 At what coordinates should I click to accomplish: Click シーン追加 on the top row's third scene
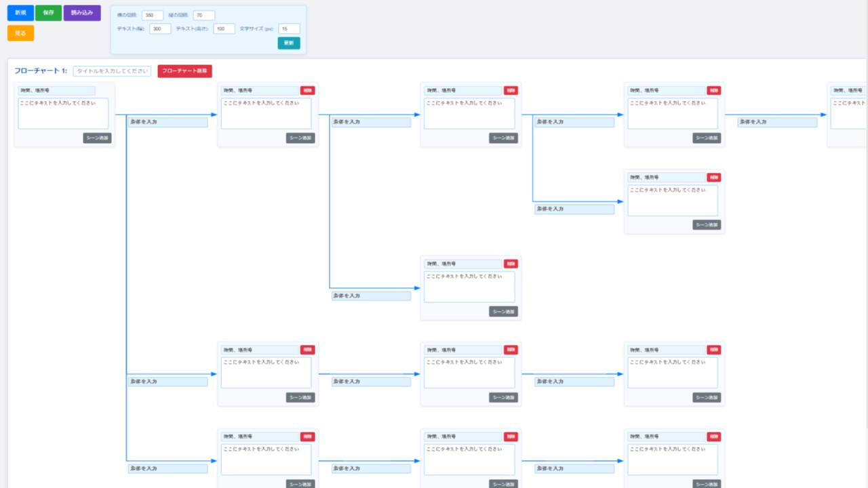pos(503,138)
